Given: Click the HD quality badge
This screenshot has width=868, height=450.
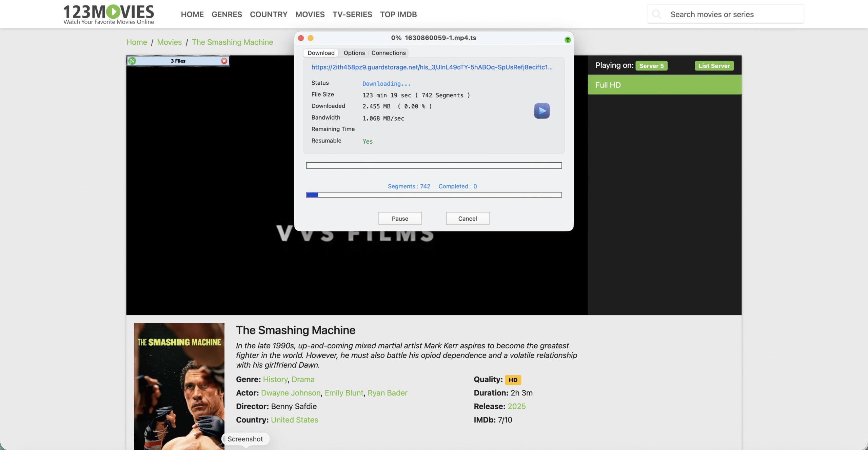Looking at the screenshot, I should [x=513, y=380].
